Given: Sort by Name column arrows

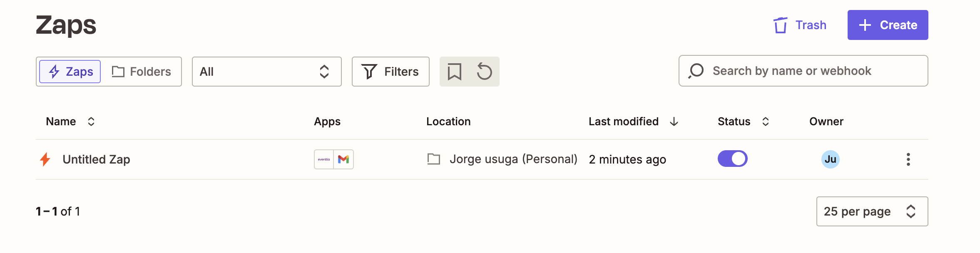Looking at the screenshot, I should [91, 122].
